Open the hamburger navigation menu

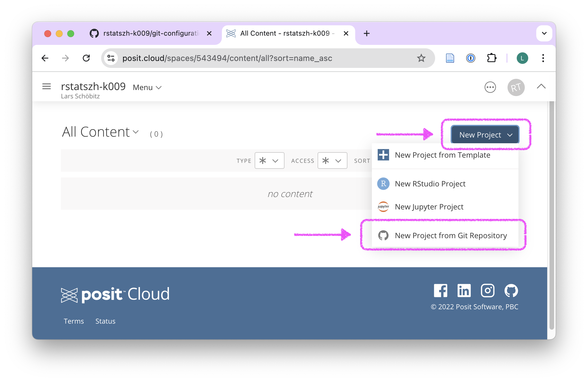(47, 86)
